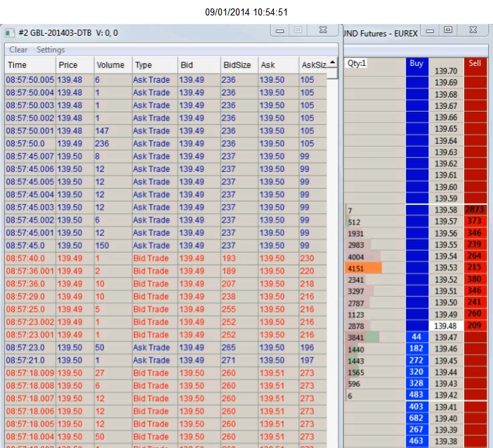
Task: Click sell size 215 at 139.53
Action: point(475,268)
